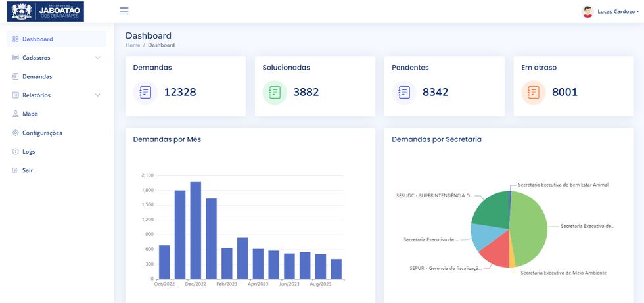The width and height of the screenshot is (644, 303).
Task: Click the 3882 Solucionadas count
Action: (x=306, y=93)
